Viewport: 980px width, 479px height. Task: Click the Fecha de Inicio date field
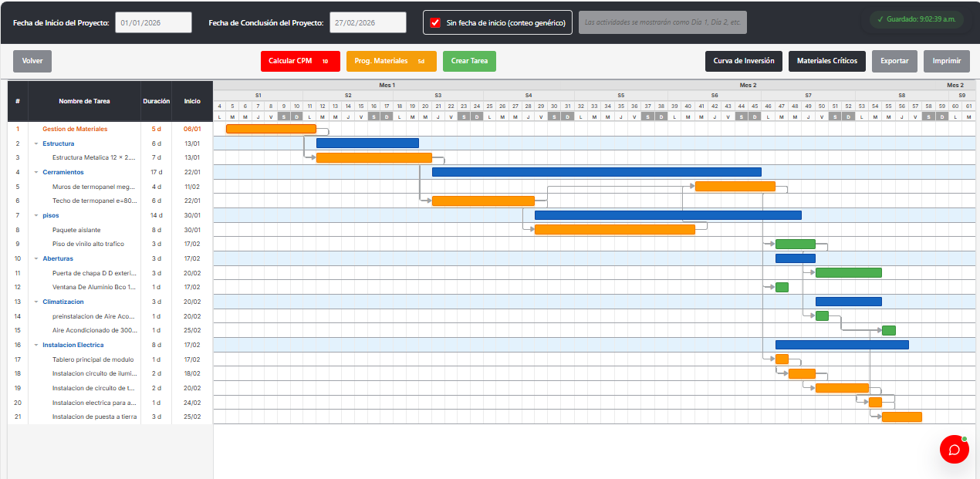pos(153,22)
